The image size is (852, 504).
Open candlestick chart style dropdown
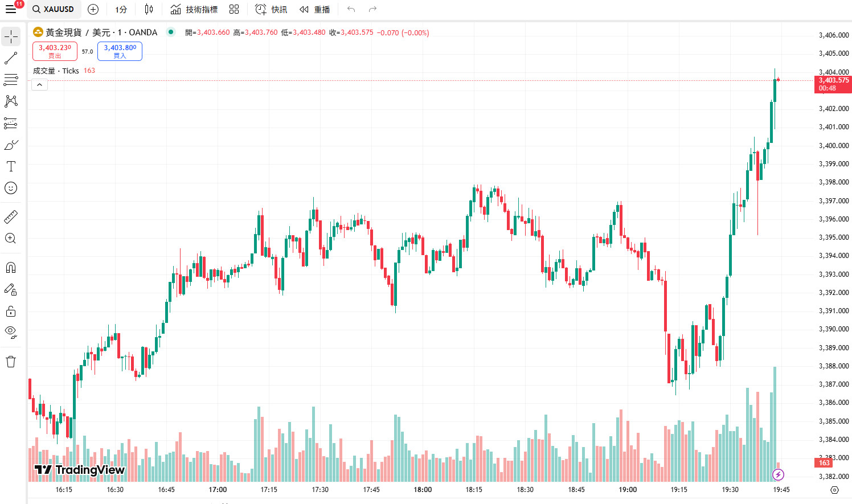tap(149, 10)
